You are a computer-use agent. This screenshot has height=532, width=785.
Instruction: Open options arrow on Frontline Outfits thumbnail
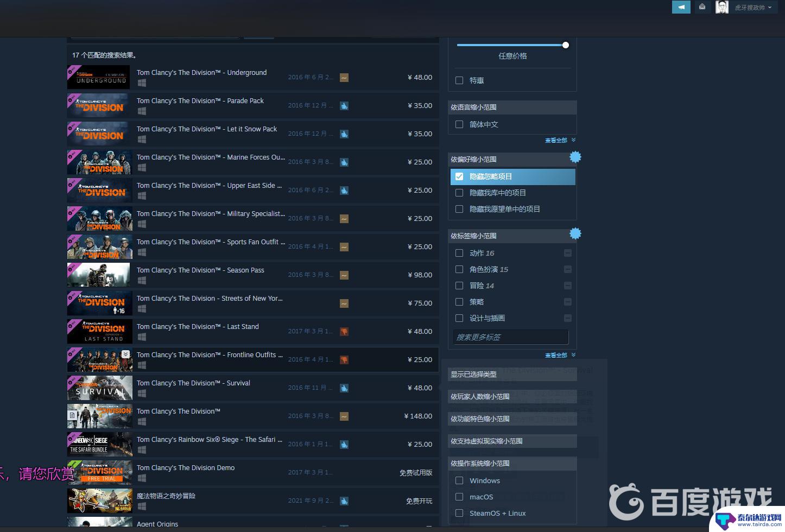(x=126, y=354)
